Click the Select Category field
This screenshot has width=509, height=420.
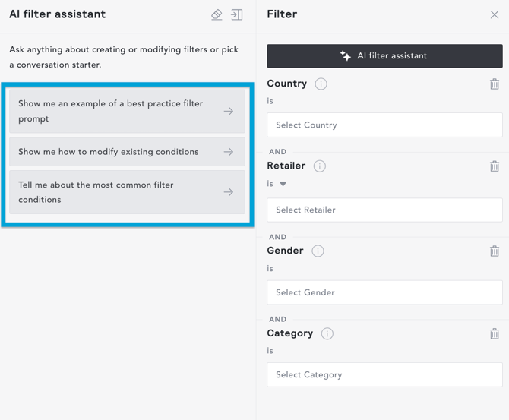coord(384,375)
